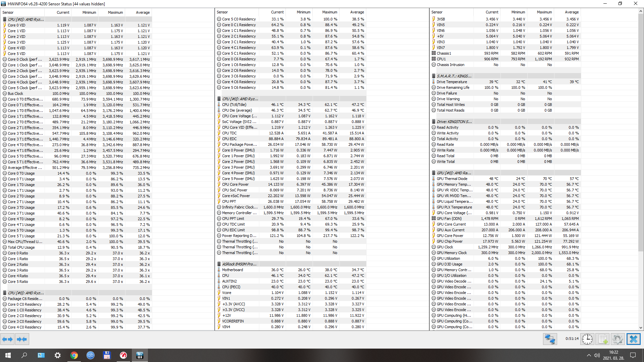Select the Drive Remaining Life row
644x362 pixels.
click(x=506, y=87)
